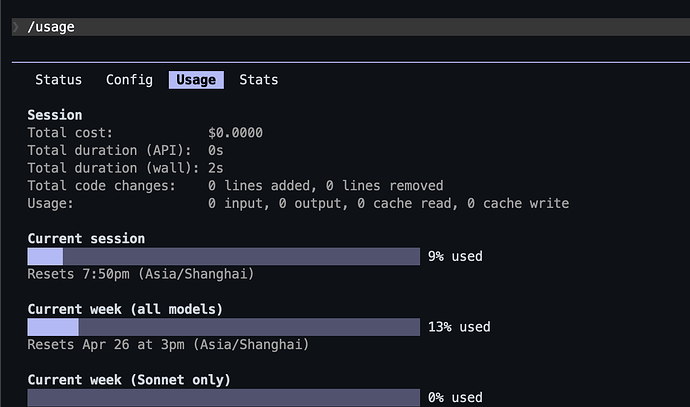Click the Total code changes label
690x407 pixels.
[102, 186]
